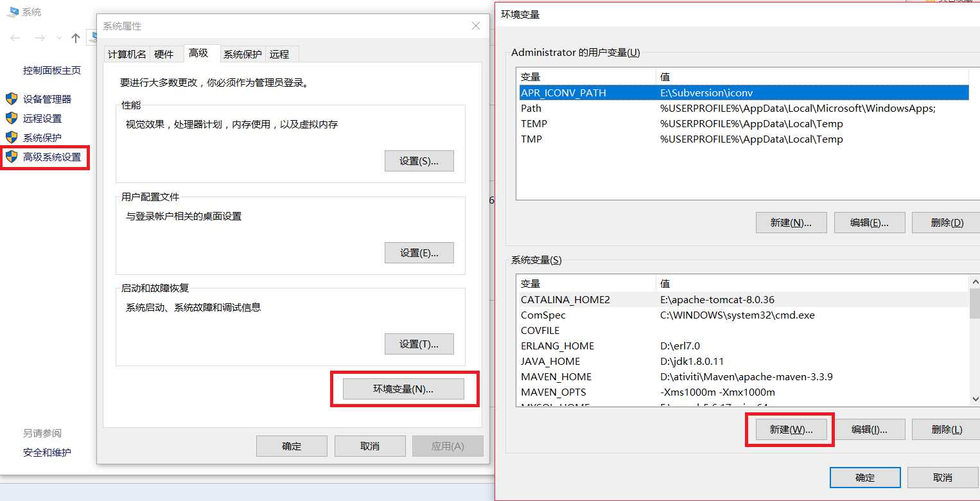The width and height of the screenshot is (980, 501).
Task: Select ComSpec system variable
Action: (x=744, y=315)
